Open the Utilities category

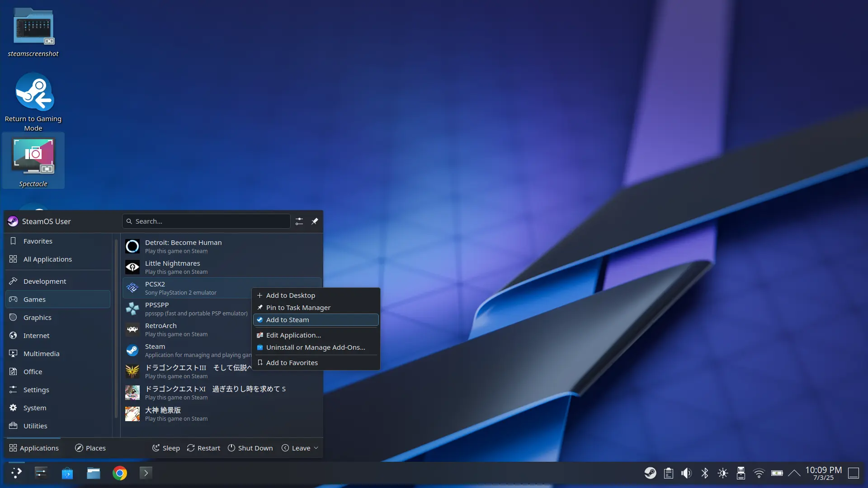coord(58,426)
